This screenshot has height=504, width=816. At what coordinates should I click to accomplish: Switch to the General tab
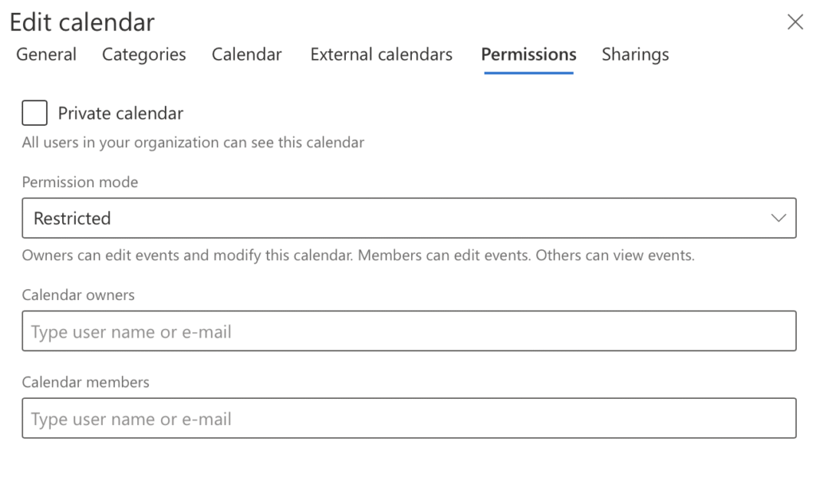[45, 54]
